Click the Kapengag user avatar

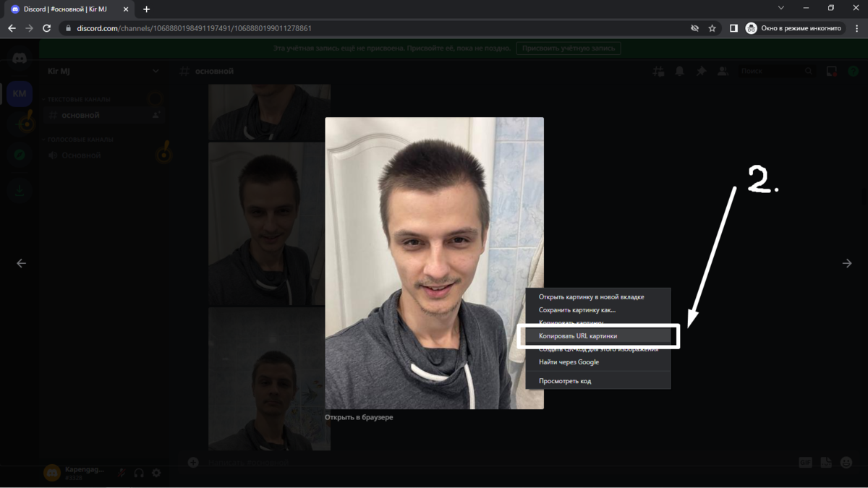click(52, 473)
